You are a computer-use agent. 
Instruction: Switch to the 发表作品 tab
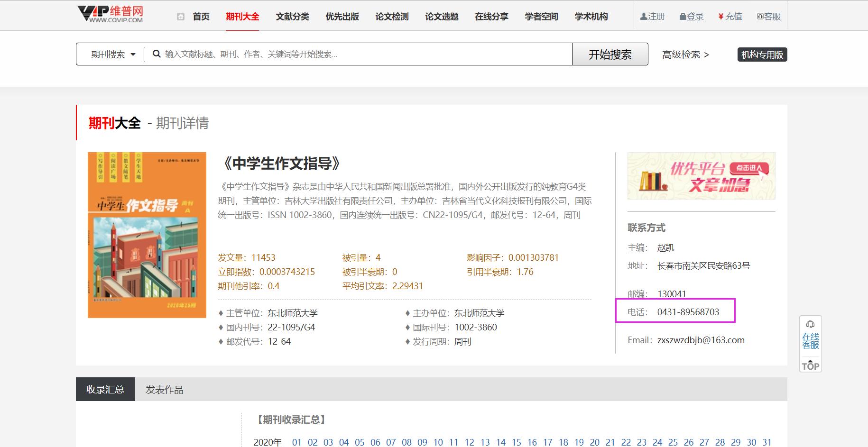point(164,389)
